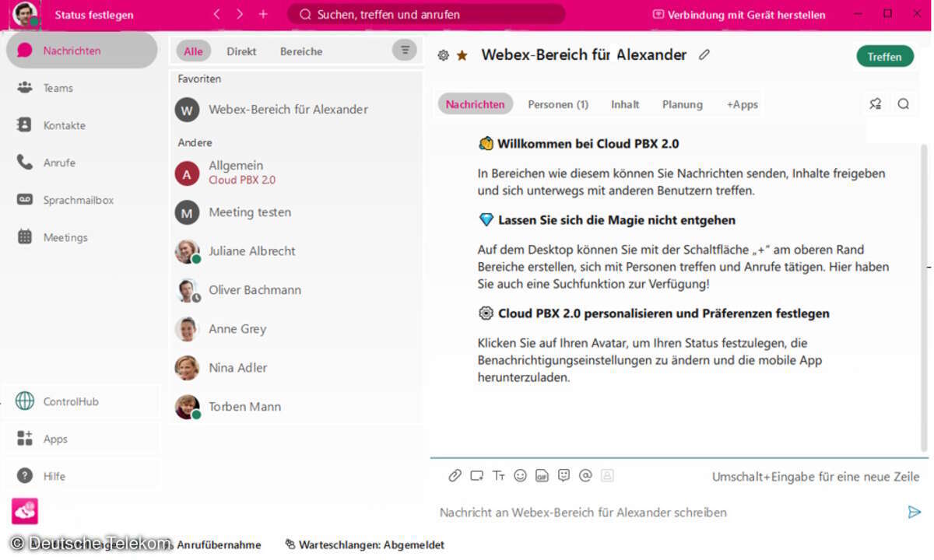Open chat with Nina Adler
The width and height of the screenshot is (934, 560).
pyautogui.click(x=296, y=368)
